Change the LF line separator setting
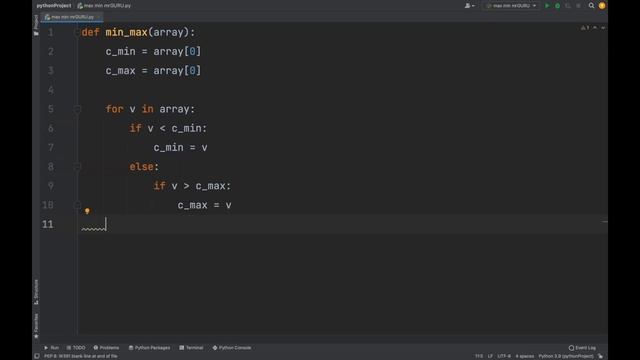 [x=490, y=356]
